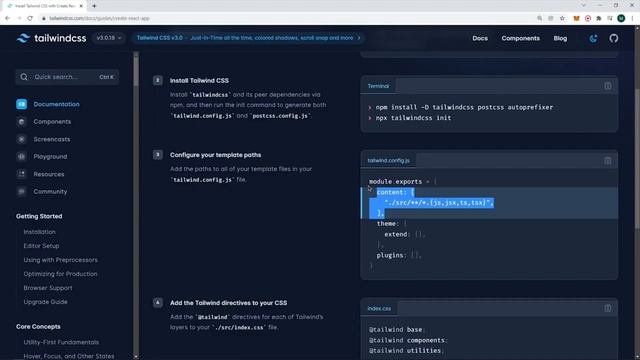The height and width of the screenshot is (360, 640).
Task: Click the page vertical scrollbar thumb
Action: click(x=637, y=158)
